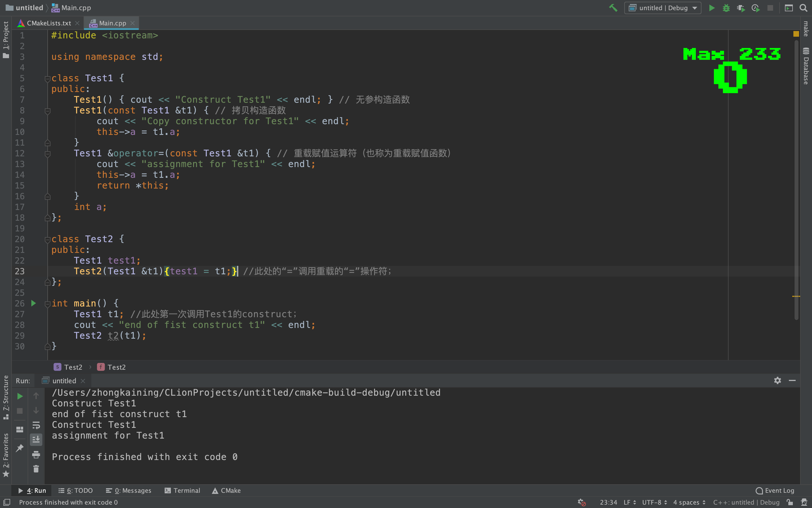Open the 6: TODO tool tab
The image size is (812, 508).
[76, 491]
